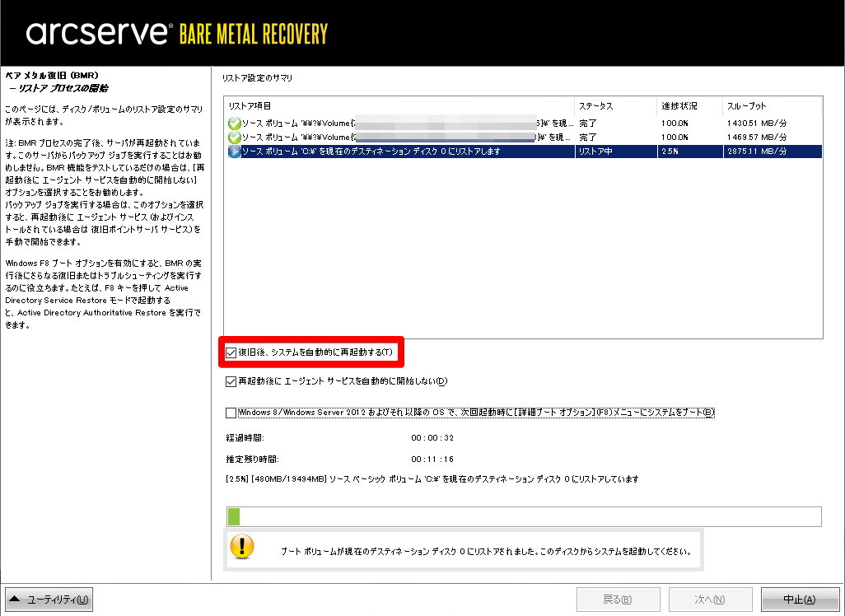This screenshot has height=616, width=845.
Task: Click 次へ(N) button
Action: coord(710,600)
